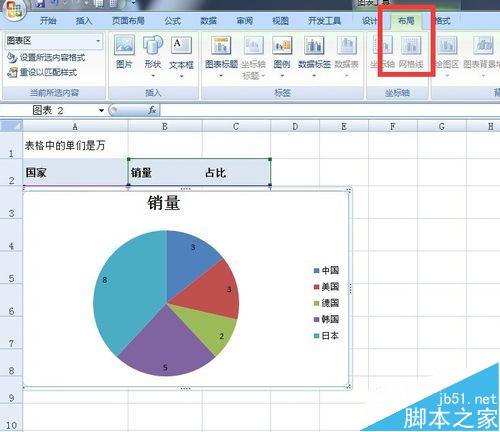Open the quick access toolbar customize arrow
The image size is (500, 432).
click(133, 3)
